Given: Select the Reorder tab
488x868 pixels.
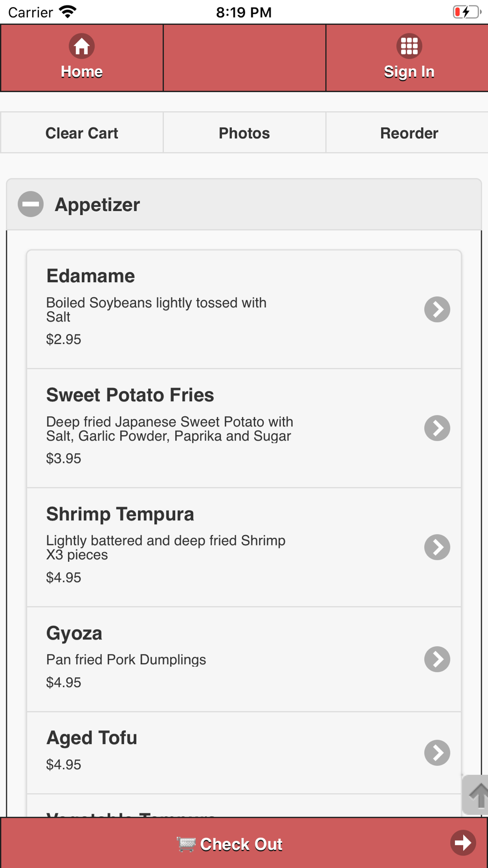Looking at the screenshot, I should [x=409, y=133].
